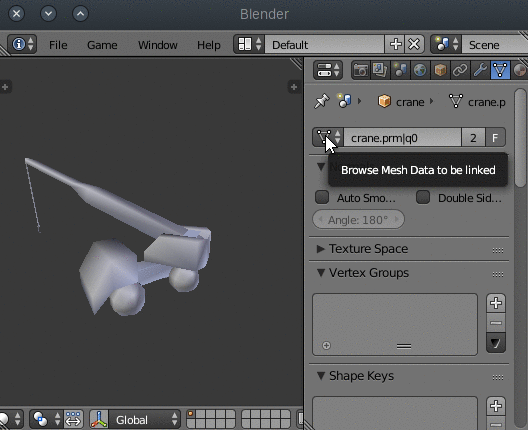Open the pivot point selector
528x430 pixels.
point(46,419)
